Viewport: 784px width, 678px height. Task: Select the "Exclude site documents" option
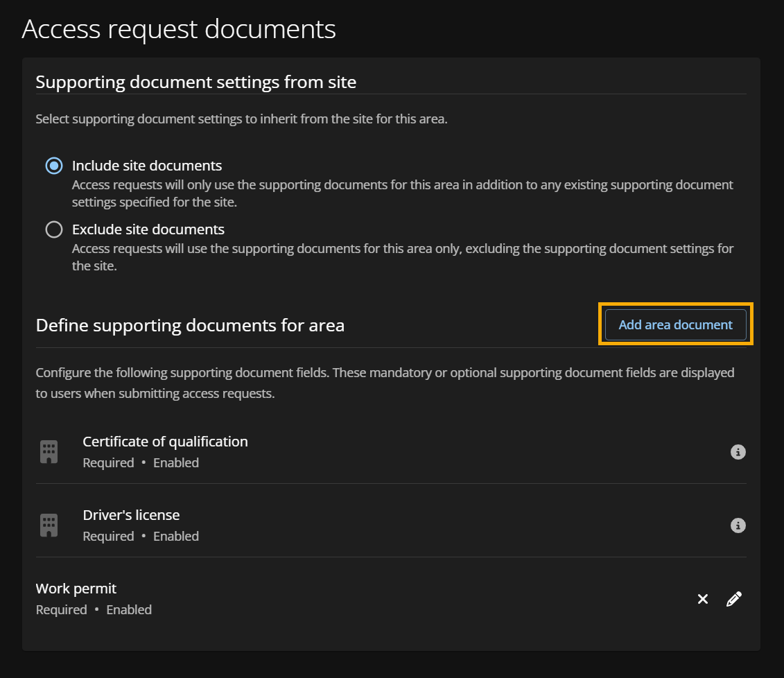[53, 229]
